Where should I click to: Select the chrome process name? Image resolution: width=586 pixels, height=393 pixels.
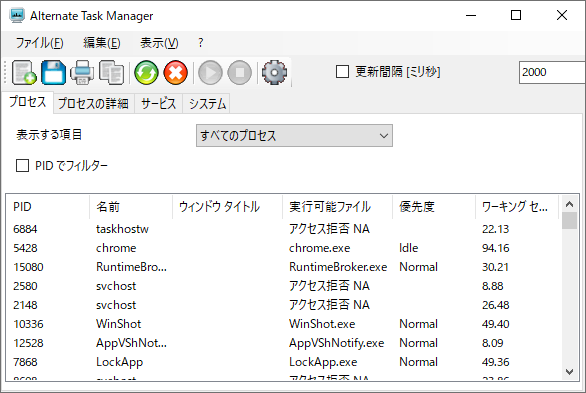[x=116, y=248]
